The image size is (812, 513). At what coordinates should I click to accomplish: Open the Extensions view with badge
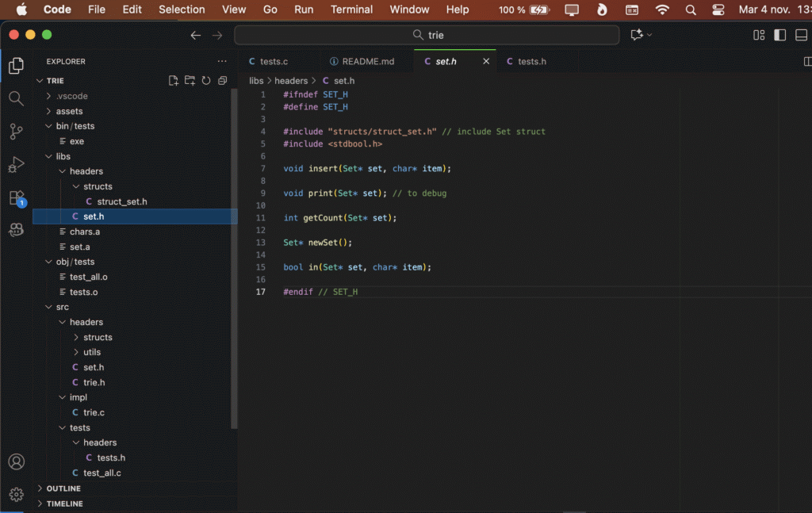[x=16, y=198]
